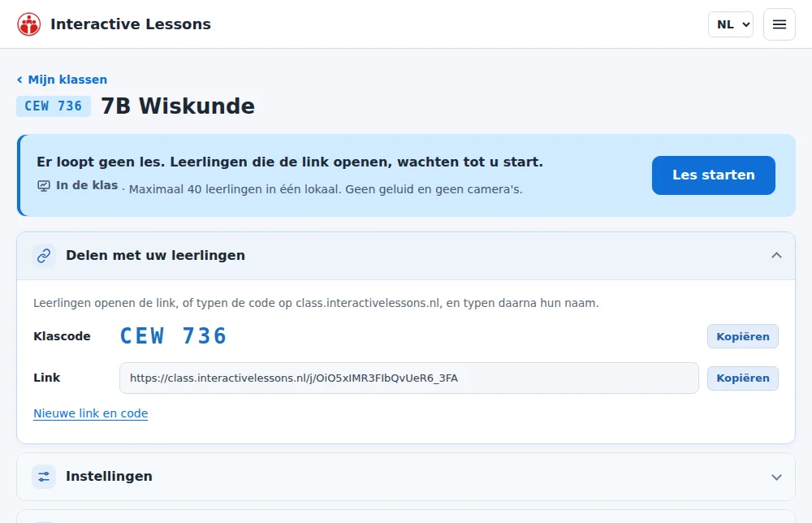Click the text 'Er loopt geen les' banner message
The height and width of the screenshot is (523, 812).
pyautogui.click(x=290, y=162)
